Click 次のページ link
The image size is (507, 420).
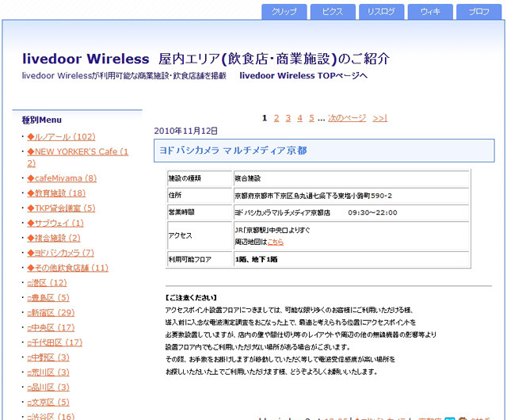347,118
